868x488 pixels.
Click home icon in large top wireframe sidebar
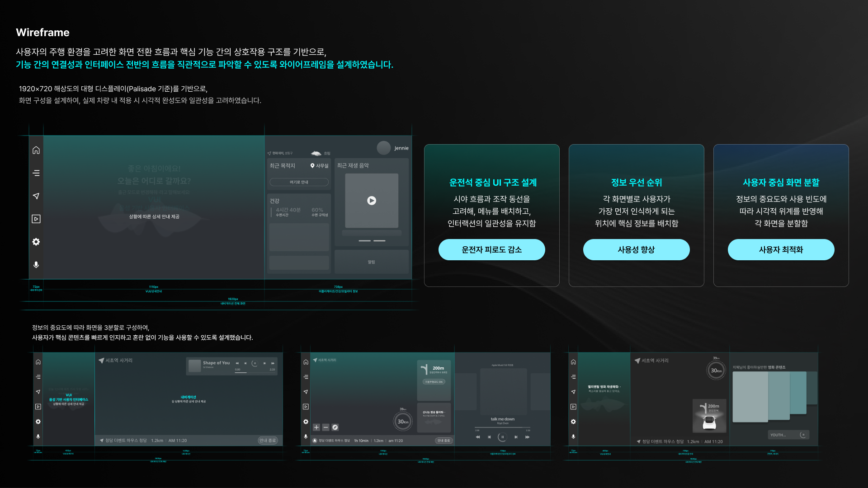point(36,150)
